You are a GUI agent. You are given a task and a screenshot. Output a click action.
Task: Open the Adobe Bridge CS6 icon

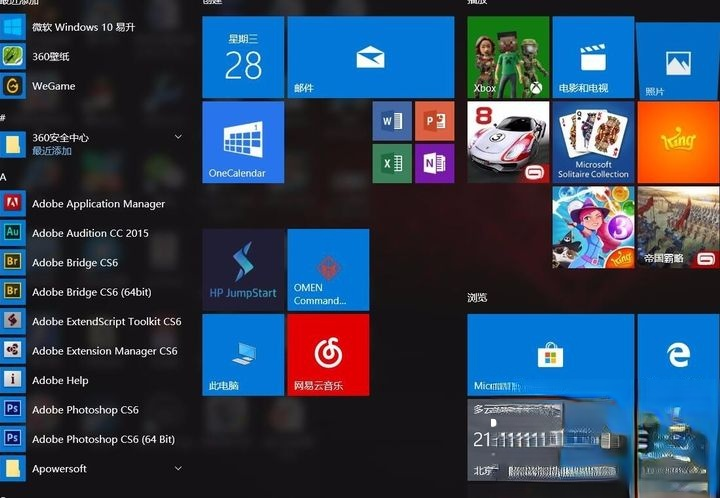coord(12,262)
